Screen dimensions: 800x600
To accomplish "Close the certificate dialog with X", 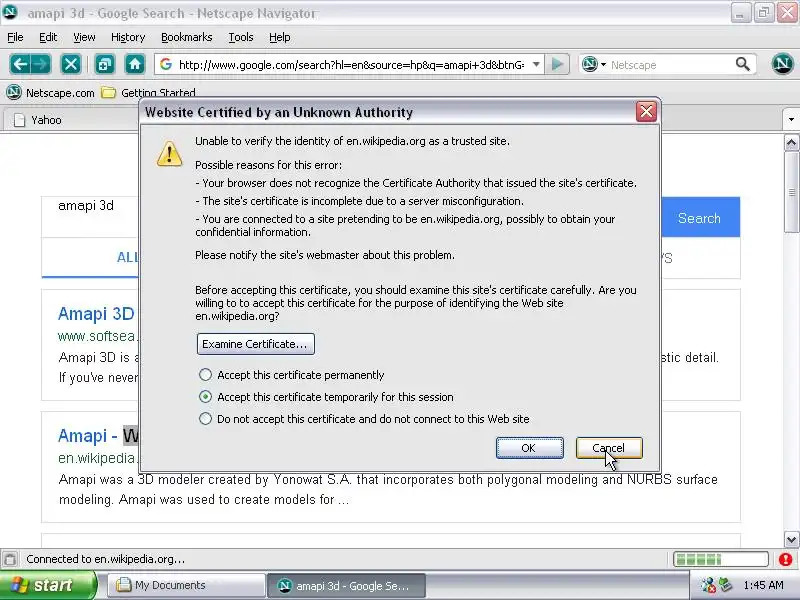I will [646, 111].
